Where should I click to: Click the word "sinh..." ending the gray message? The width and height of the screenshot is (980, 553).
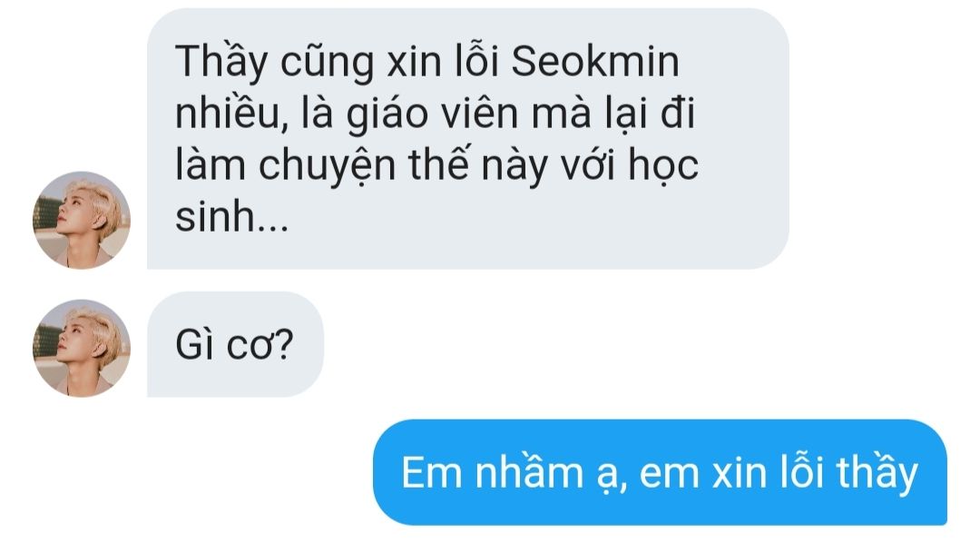(232, 216)
